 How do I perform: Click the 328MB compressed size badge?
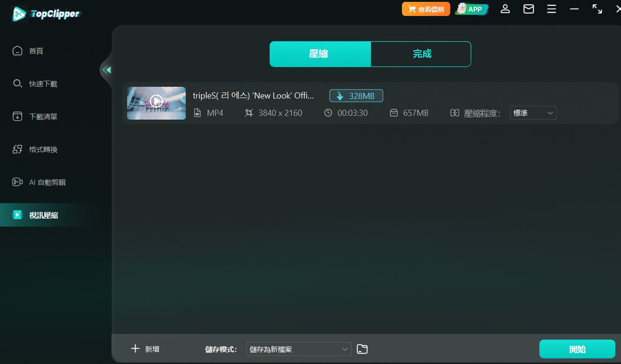[356, 96]
